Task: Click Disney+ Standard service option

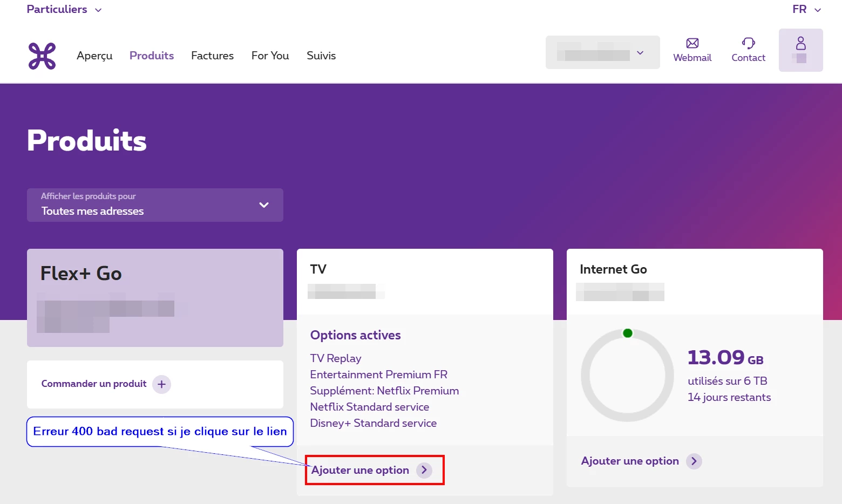Action: pyautogui.click(x=374, y=423)
